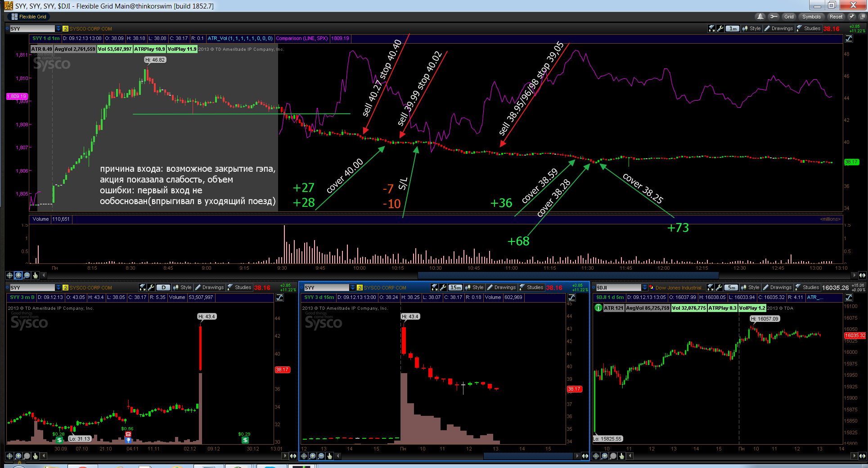Click the SYY symbol input field on the 1m chart

(32, 28)
